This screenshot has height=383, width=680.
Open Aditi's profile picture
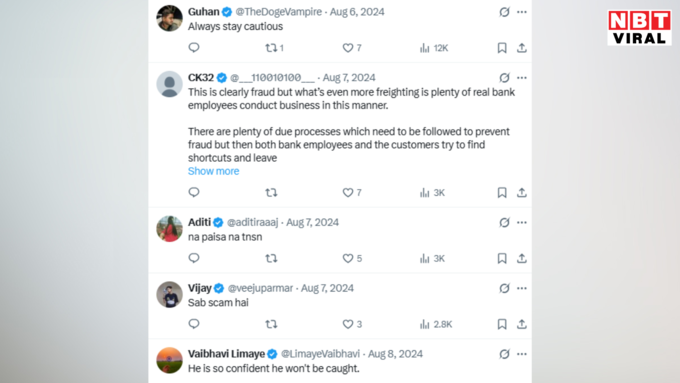(x=169, y=229)
